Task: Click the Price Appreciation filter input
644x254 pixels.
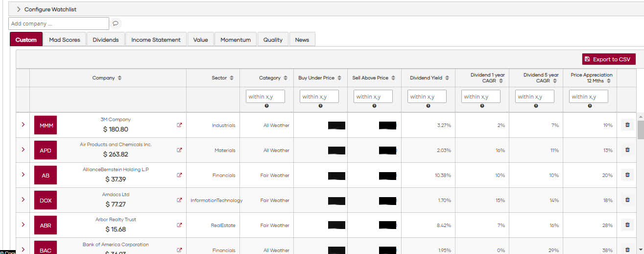Action: pyautogui.click(x=589, y=97)
